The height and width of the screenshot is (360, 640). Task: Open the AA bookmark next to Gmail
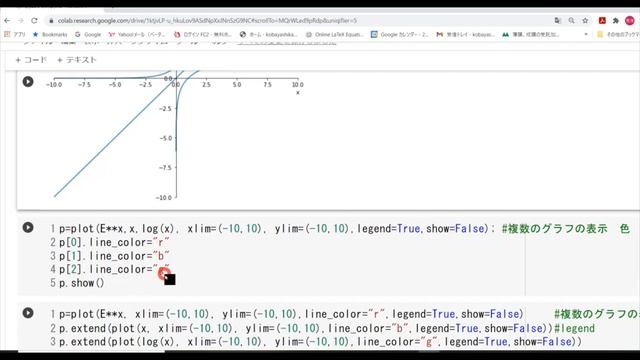coord(531,35)
